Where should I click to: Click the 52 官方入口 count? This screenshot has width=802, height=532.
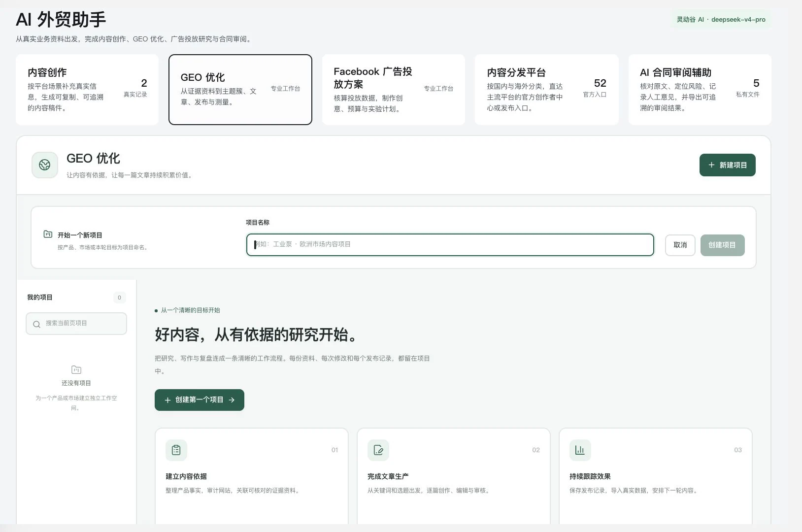(x=595, y=88)
